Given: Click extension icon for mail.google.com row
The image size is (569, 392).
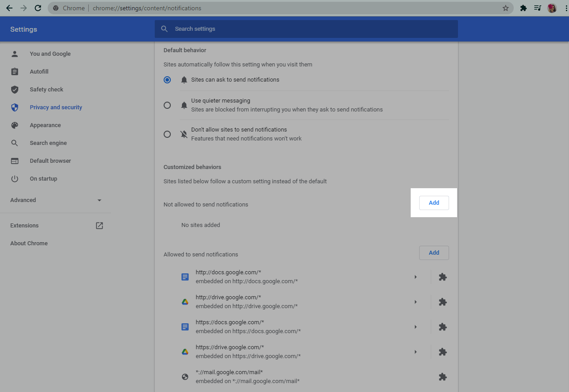Looking at the screenshot, I should tap(442, 377).
